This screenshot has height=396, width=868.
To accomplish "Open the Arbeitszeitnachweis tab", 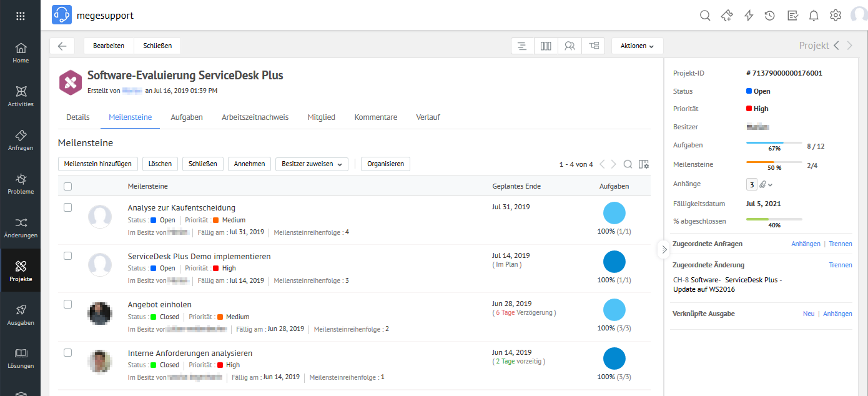I will (255, 117).
